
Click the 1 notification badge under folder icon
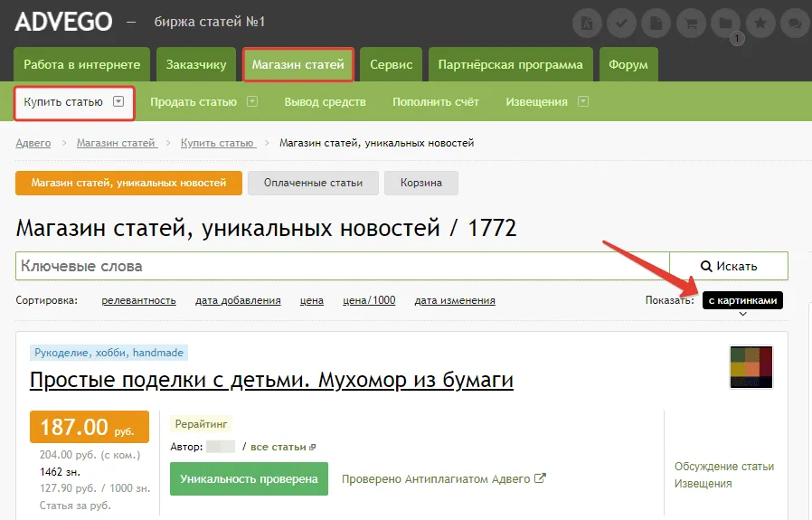[737, 38]
